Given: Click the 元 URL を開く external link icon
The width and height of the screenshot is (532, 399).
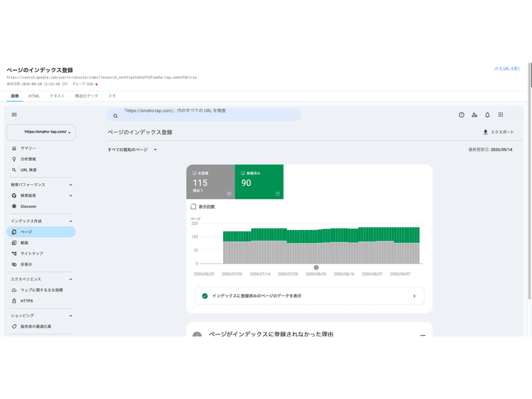Looking at the screenshot, I should tap(496, 69).
